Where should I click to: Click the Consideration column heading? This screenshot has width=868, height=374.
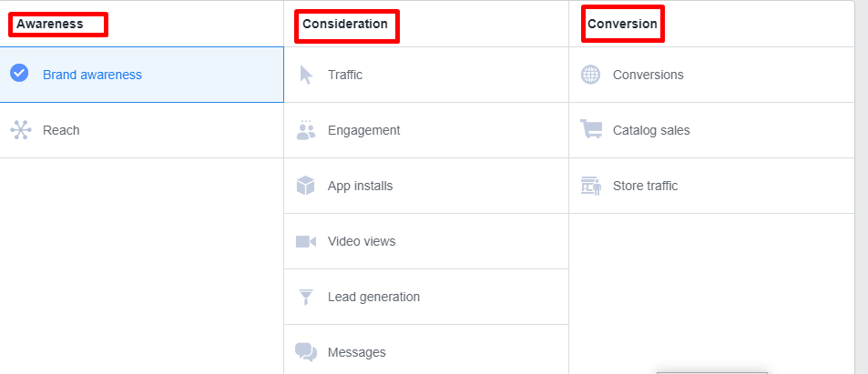(x=345, y=24)
